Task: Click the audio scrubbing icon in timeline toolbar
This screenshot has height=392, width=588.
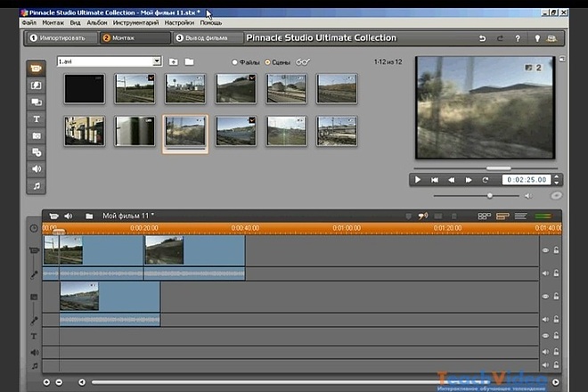Action: pyautogui.click(x=422, y=216)
